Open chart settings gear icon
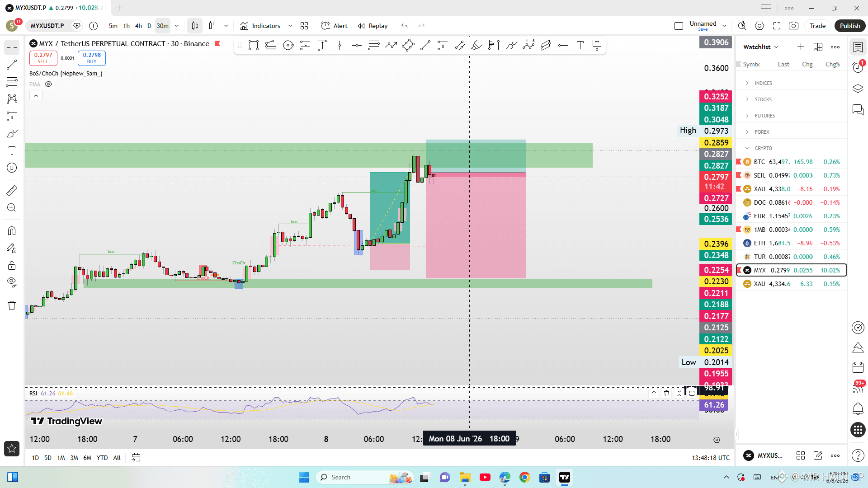The height and width of the screenshot is (488, 868). 759,26
